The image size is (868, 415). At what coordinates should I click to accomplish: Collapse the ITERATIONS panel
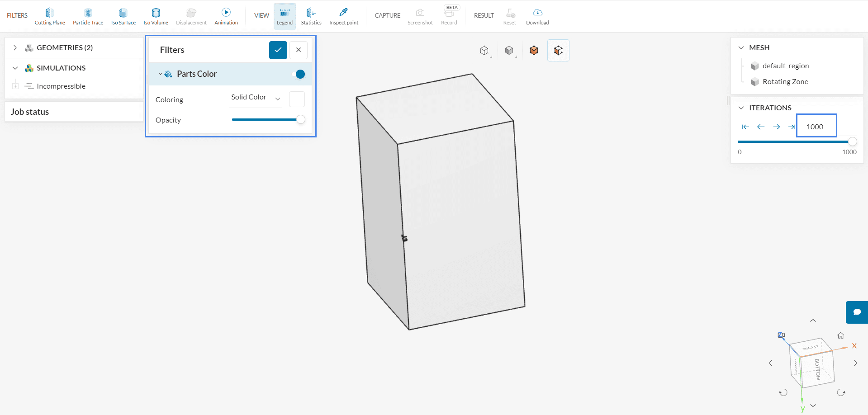pyautogui.click(x=741, y=108)
